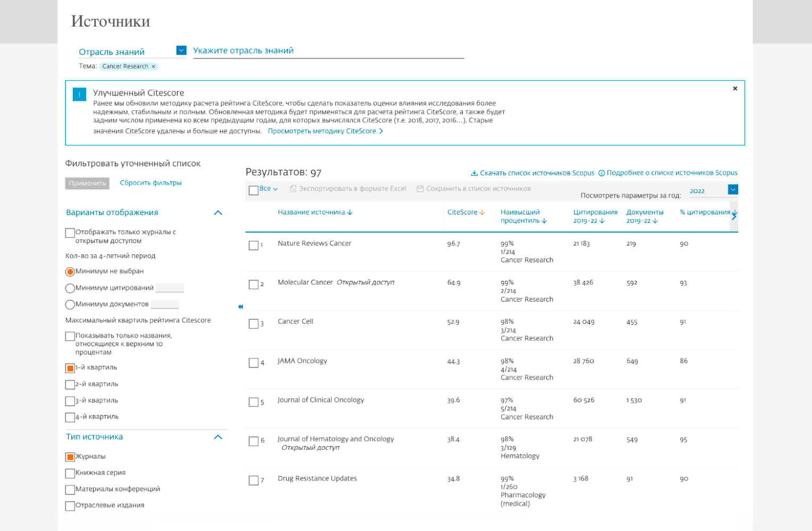Open the Nature Reviews Cancer source
812x531 pixels.
coord(315,243)
